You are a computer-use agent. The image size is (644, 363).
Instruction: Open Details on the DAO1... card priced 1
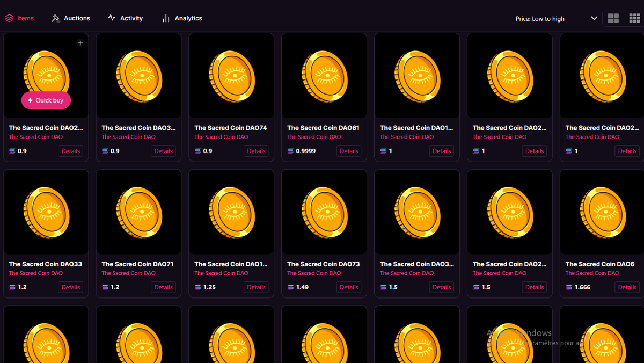(442, 151)
